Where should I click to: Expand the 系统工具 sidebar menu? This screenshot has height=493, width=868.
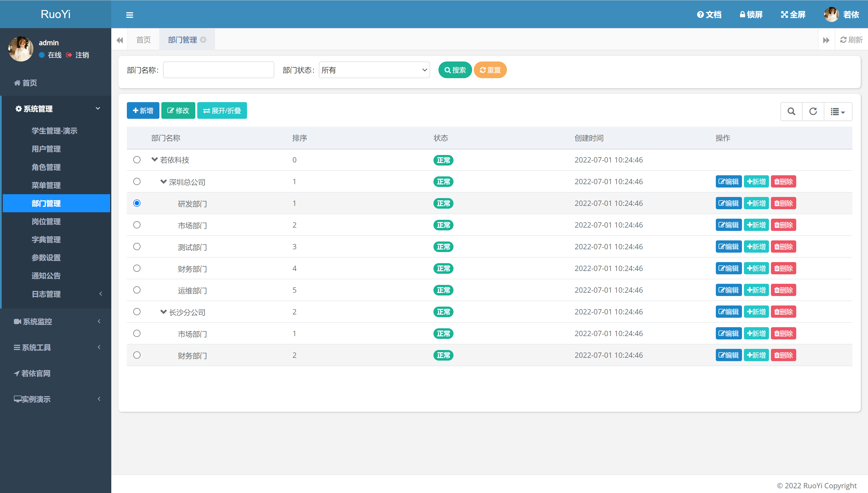click(x=56, y=347)
